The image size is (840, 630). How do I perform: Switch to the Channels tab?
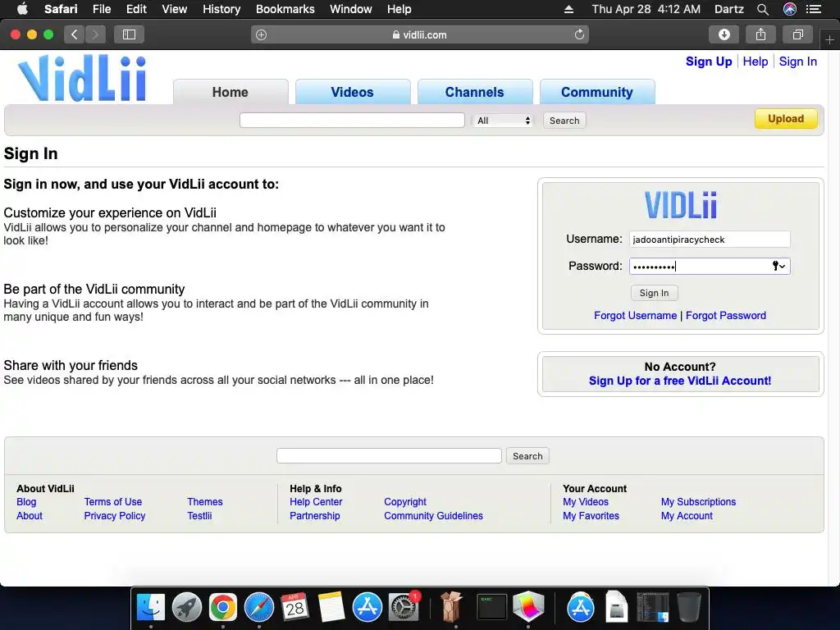point(475,92)
